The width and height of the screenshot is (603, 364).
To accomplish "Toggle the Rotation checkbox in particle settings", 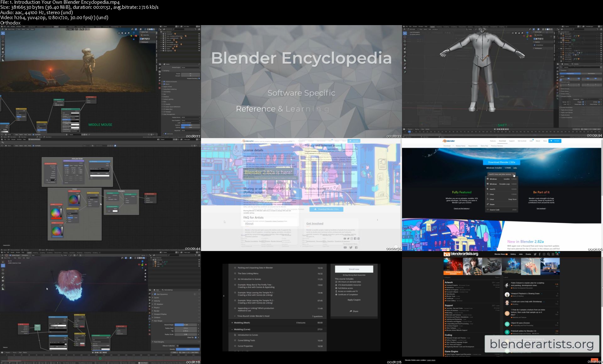I will click(155, 304).
